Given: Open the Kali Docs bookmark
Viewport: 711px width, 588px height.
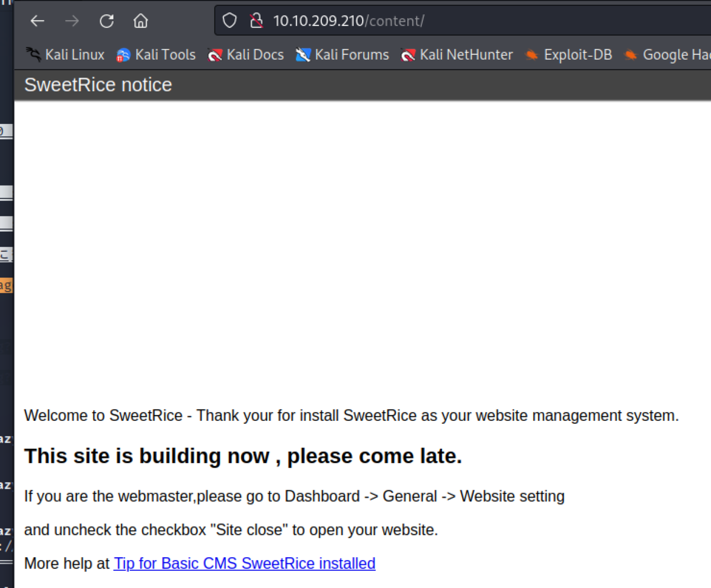Looking at the screenshot, I should 245,55.
